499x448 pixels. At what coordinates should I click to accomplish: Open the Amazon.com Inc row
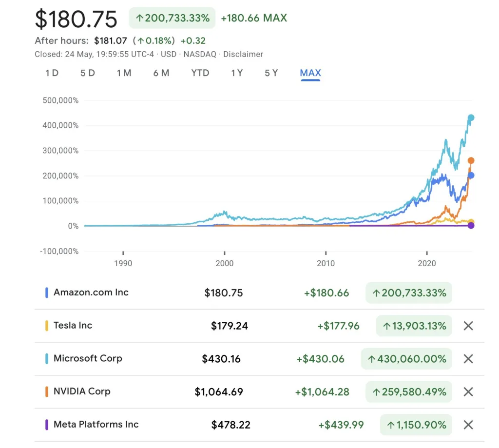tap(91, 292)
